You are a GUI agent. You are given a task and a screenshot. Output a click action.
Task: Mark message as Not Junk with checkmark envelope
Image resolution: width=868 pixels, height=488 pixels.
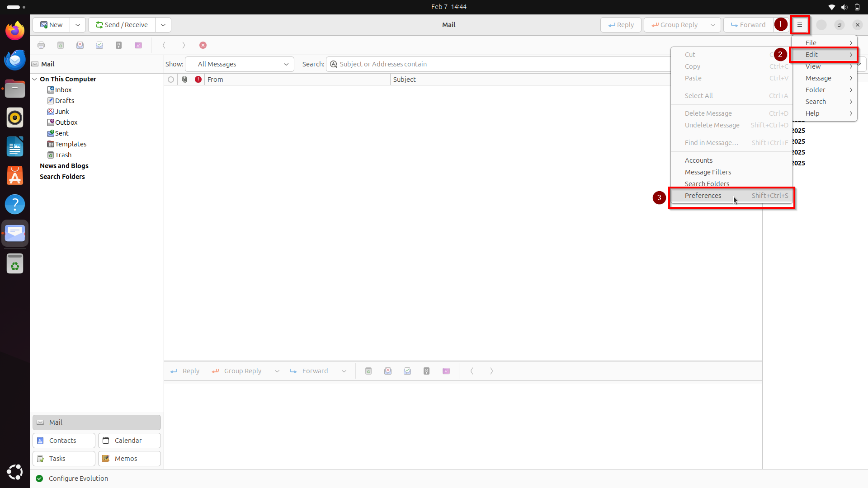point(100,45)
